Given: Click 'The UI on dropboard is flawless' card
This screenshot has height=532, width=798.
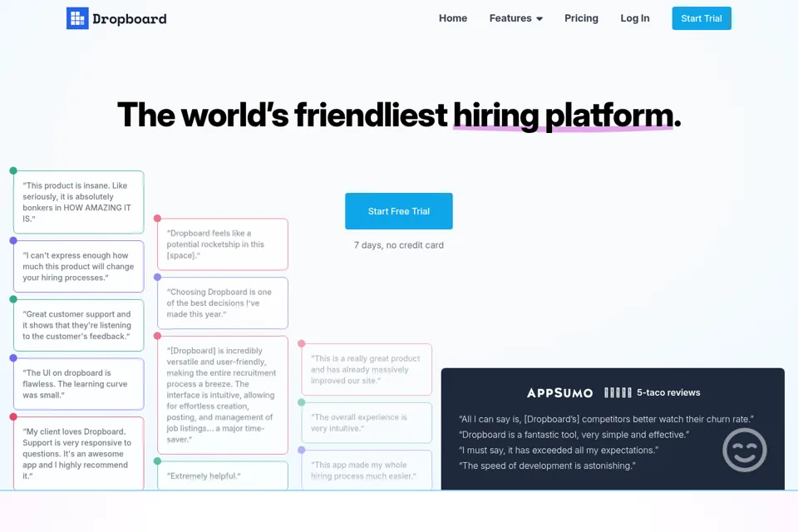Looking at the screenshot, I should pyautogui.click(x=79, y=384).
